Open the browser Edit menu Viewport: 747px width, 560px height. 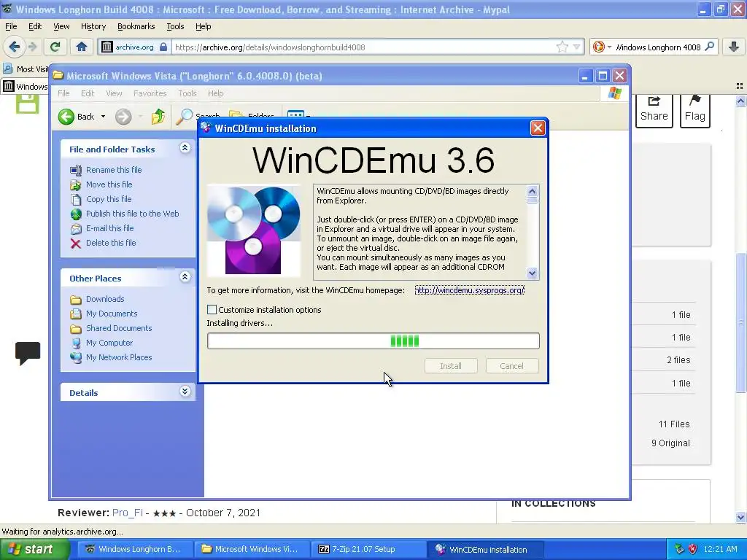35,26
